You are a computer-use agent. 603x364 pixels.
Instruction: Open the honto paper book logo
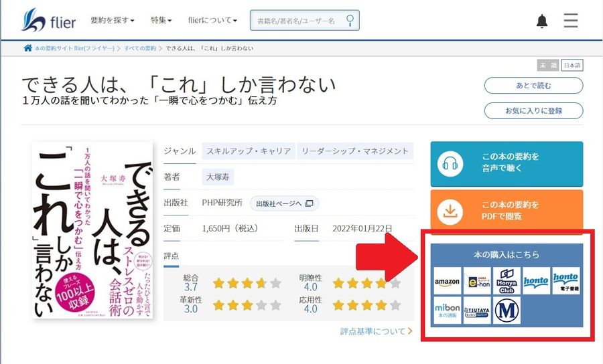point(536,281)
